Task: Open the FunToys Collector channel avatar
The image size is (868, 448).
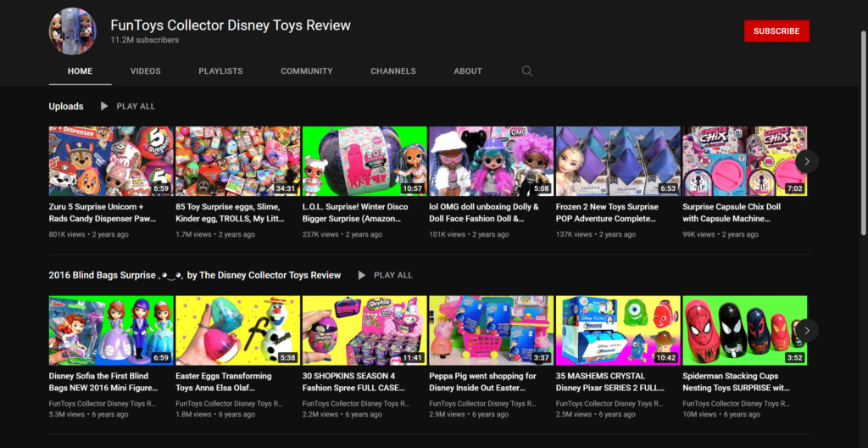Action: 73,31
